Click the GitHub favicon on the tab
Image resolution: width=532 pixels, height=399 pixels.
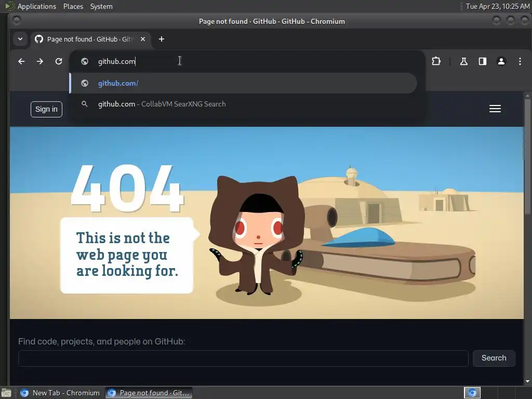click(x=39, y=39)
